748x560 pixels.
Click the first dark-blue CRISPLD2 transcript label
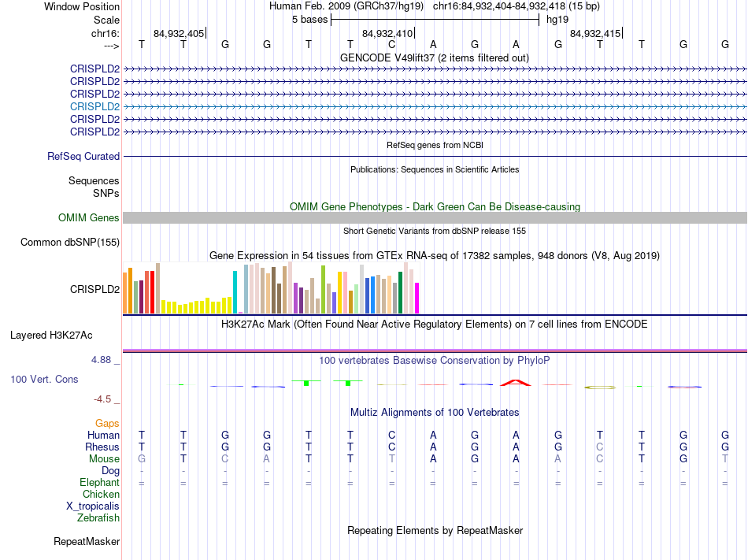(95, 69)
